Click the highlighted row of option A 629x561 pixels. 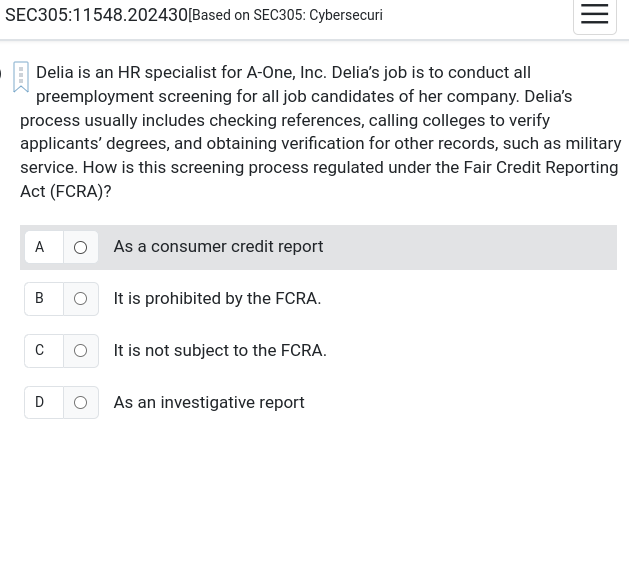click(x=319, y=247)
